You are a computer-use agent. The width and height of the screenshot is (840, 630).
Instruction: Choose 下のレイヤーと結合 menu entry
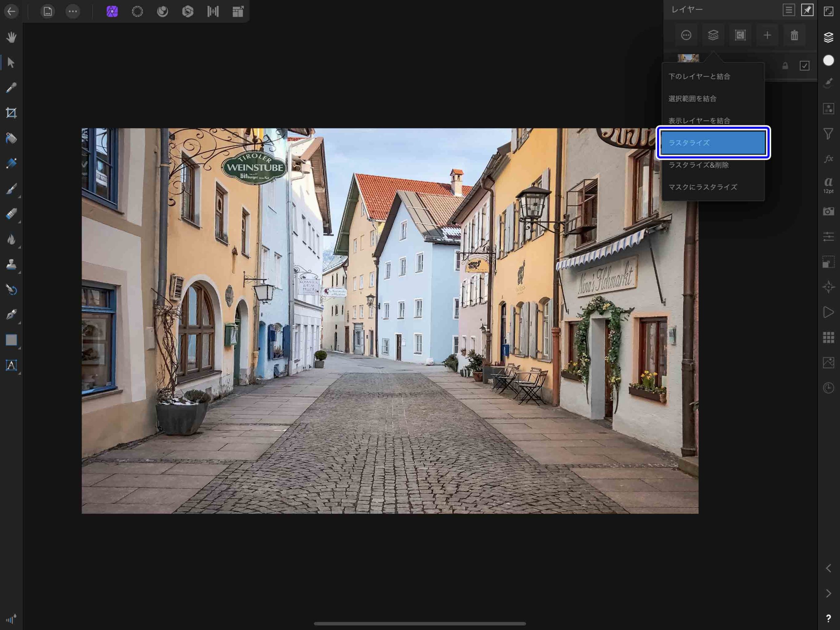click(x=699, y=76)
